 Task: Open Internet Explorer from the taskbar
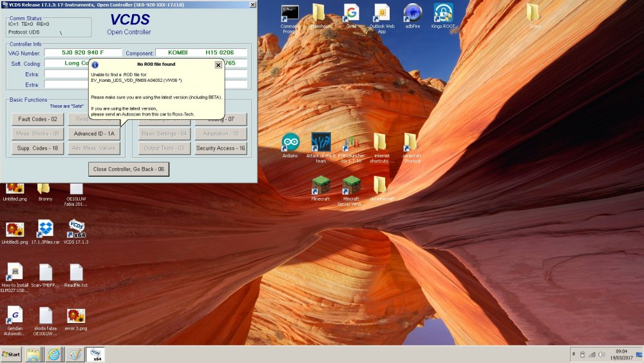tap(54, 355)
